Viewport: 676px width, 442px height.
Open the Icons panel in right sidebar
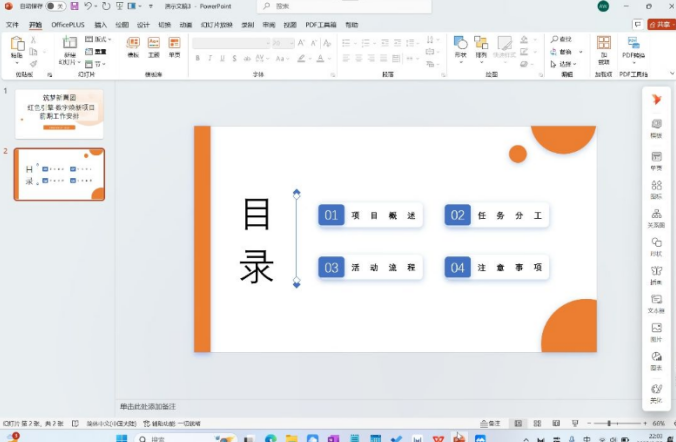[x=656, y=188]
